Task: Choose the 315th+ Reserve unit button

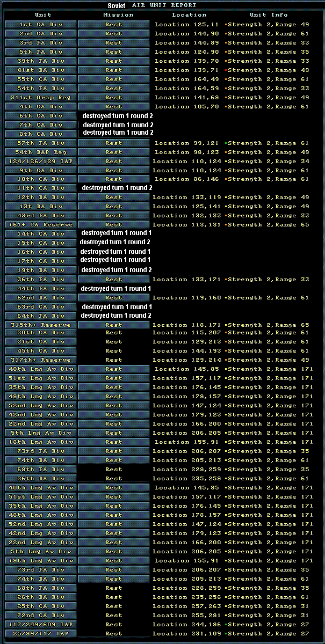Action: (x=41, y=325)
